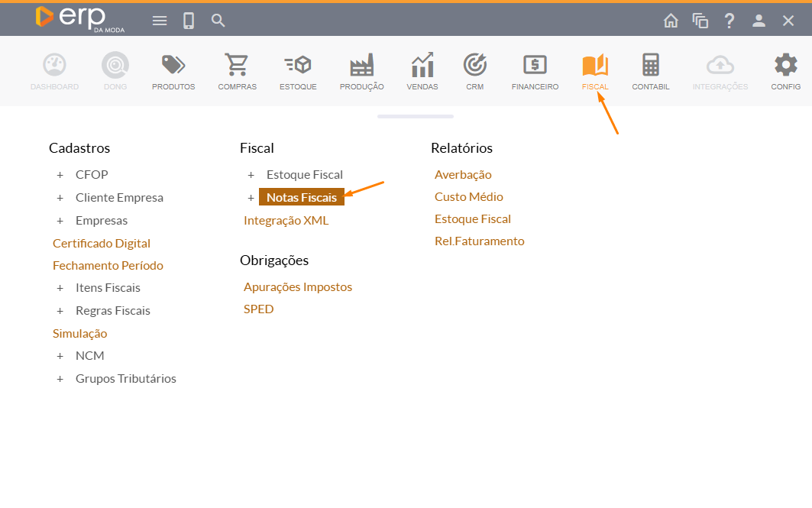Expand the Notas Fiscais submenu
Viewport: 812px width, 508px height.
click(x=251, y=198)
